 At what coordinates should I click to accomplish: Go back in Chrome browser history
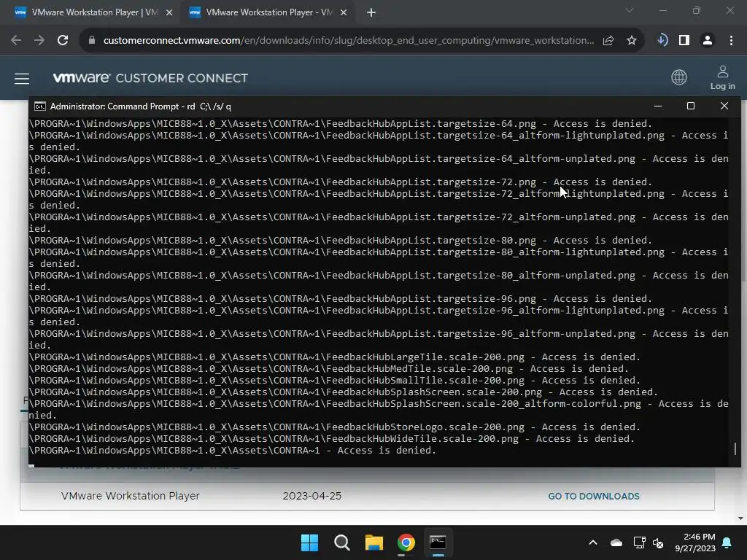pos(16,41)
